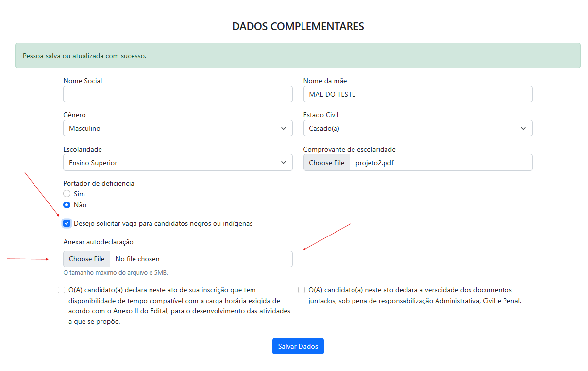Viewport: 588px width, 371px height.
Task: Click the Nome Social text field
Action: 178,94
